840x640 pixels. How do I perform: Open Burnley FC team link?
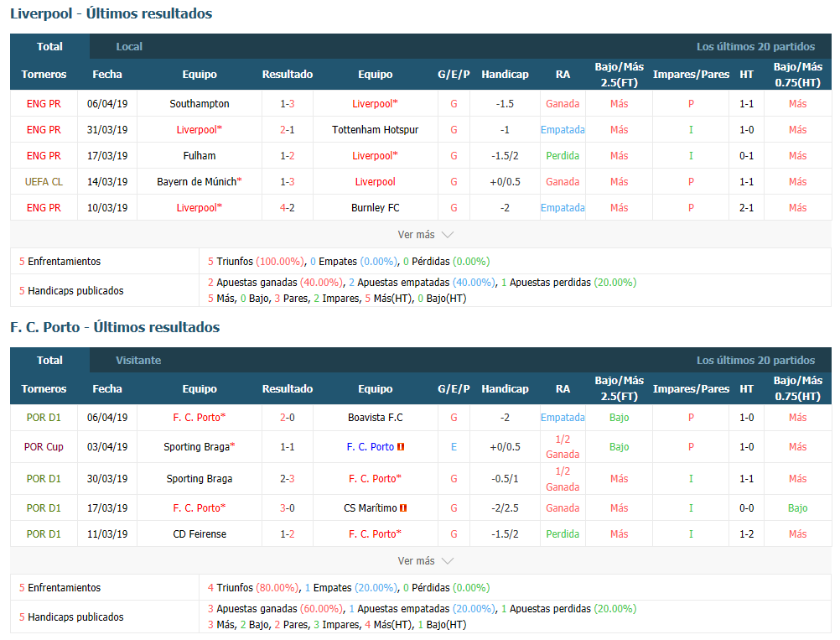tap(375, 208)
